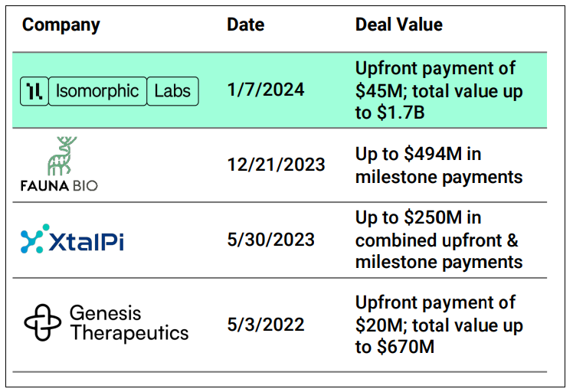Select the 5/3/2022 date cell
The width and height of the screenshot is (573, 392).
point(266,325)
